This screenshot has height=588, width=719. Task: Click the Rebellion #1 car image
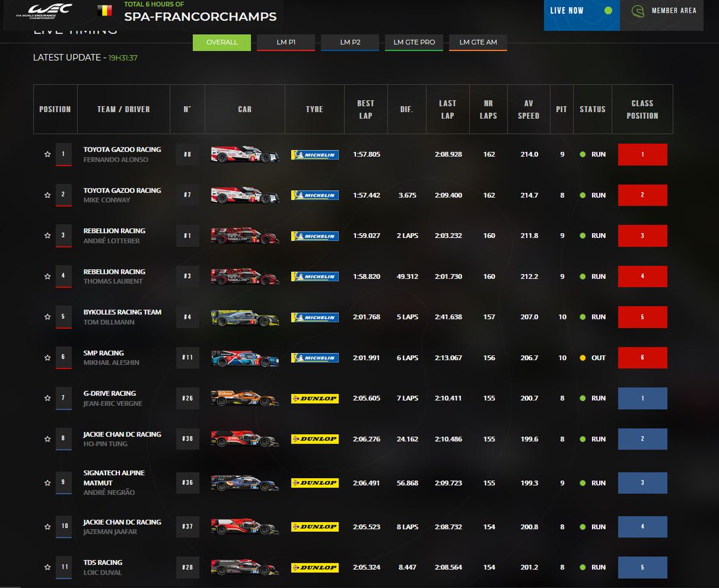[245, 236]
